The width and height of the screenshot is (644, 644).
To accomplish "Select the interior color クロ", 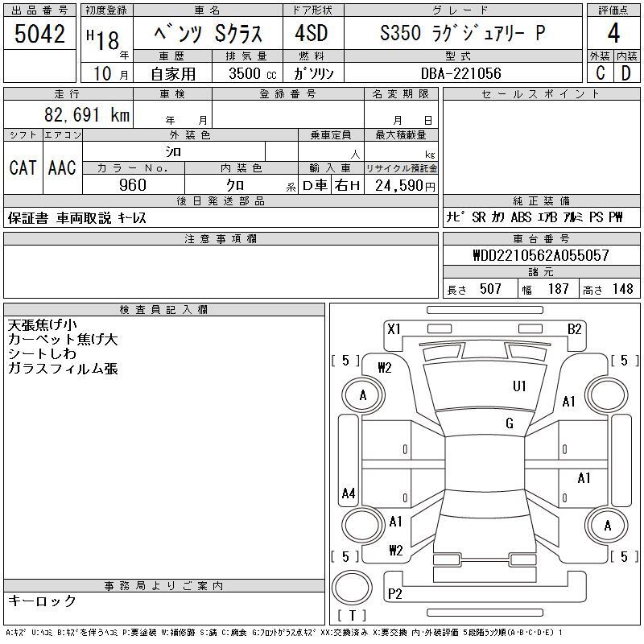I will coord(235,185).
